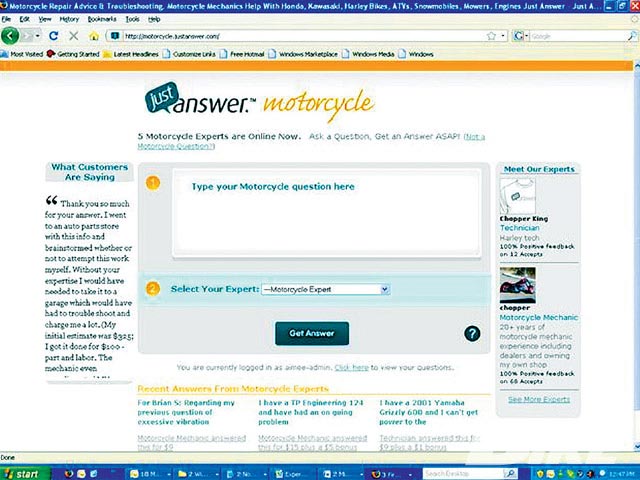Open the Bookmarks menu
The height and width of the screenshot is (480, 640).
[x=102, y=19]
